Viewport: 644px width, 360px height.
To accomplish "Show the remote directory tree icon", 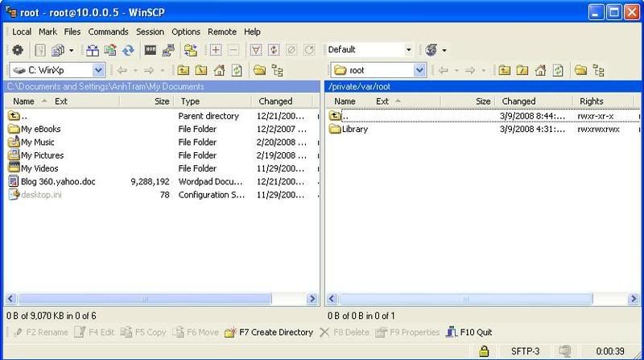I will pyautogui.click(x=599, y=70).
